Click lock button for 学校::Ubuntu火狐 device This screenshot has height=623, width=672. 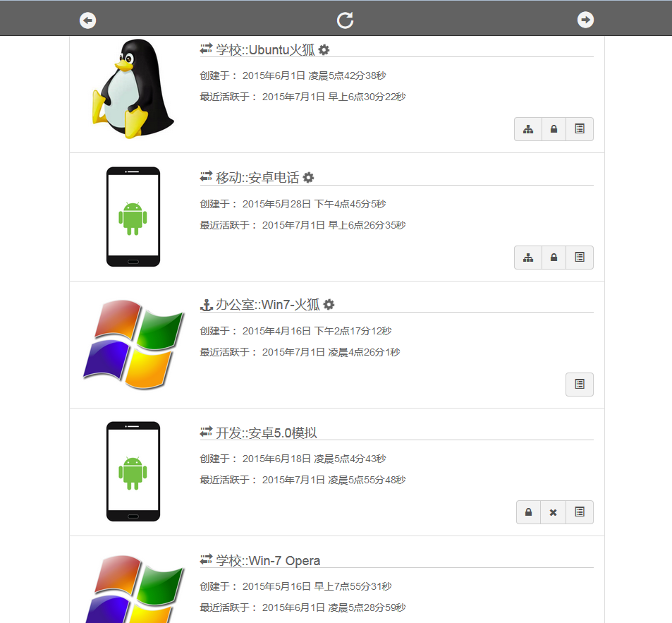click(554, 129)
